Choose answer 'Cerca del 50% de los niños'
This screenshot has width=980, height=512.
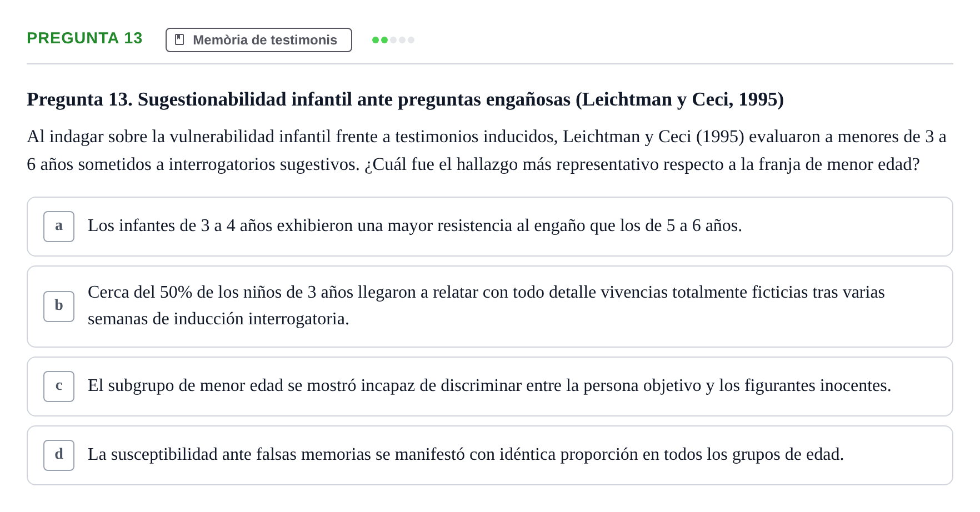(490, 307)
